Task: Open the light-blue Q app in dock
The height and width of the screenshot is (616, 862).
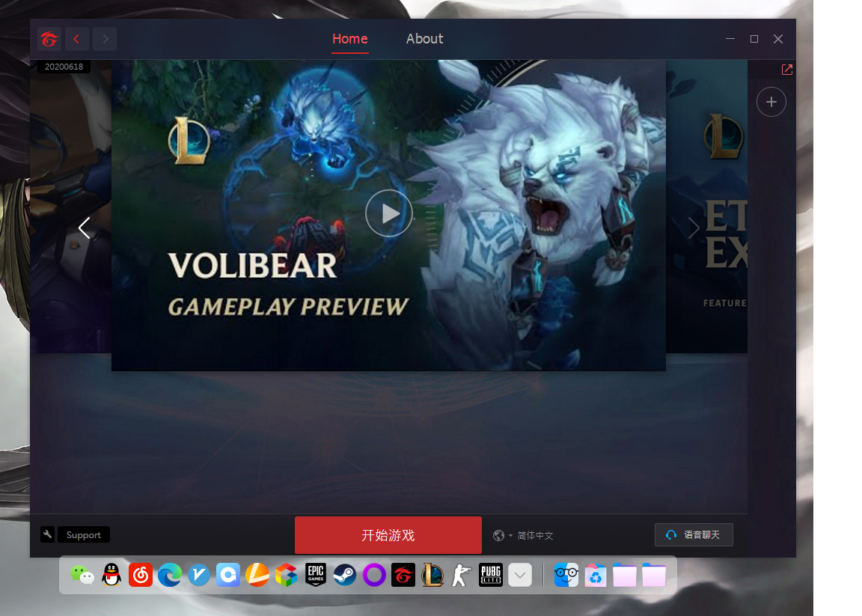Action: (x=228, y=576)
